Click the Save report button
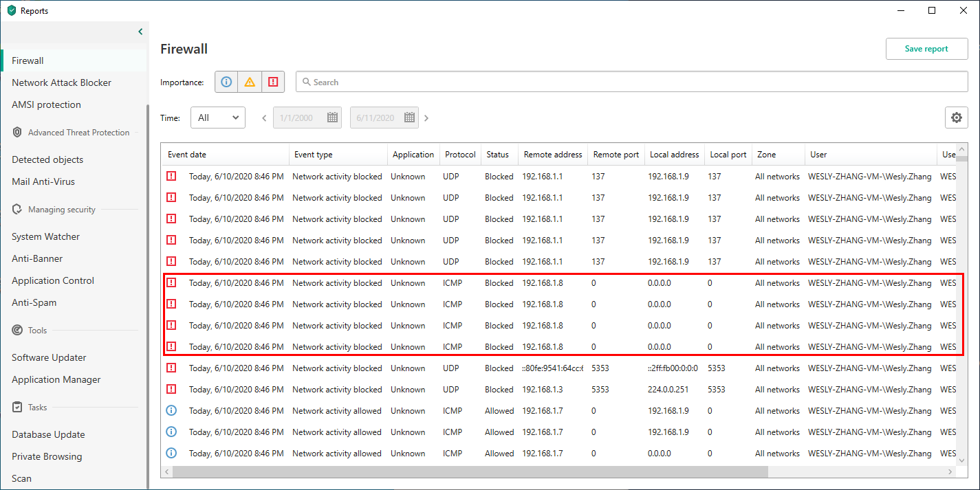 pyautogui.click(x=926, y=49)
